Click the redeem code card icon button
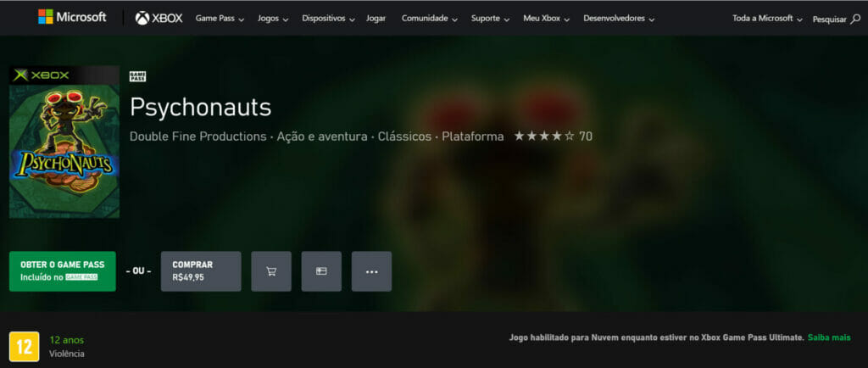 (321, 271)
